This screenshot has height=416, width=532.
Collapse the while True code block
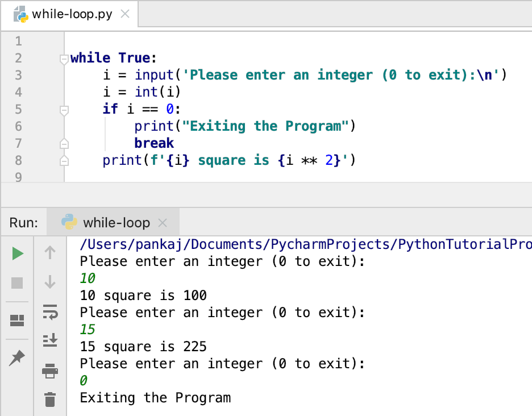click(64, 59)
